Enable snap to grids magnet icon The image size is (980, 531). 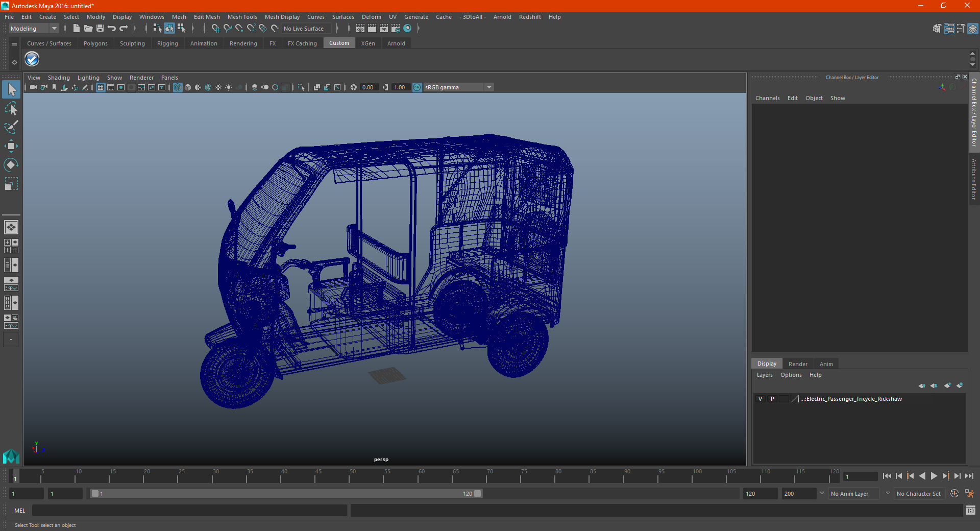coord(215,29)
